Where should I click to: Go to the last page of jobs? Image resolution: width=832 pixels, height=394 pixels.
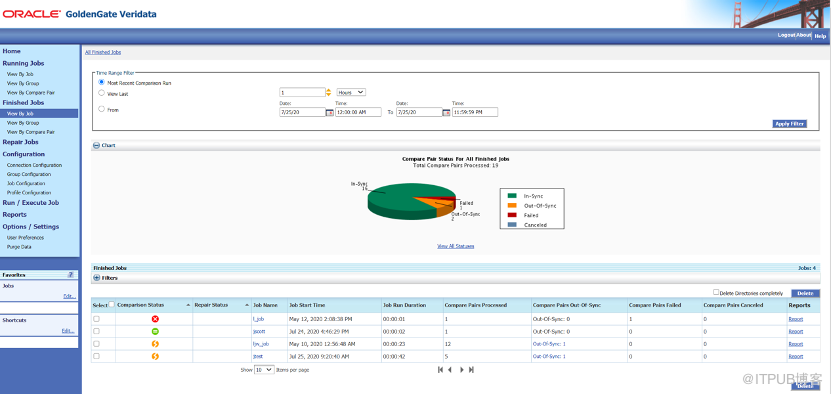pyautogui.click(x=471, y=370)
